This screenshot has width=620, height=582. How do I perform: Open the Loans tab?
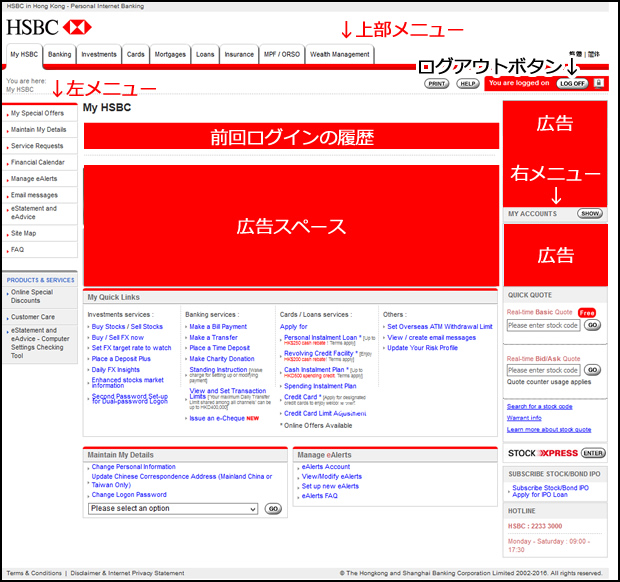click(205, 54)
